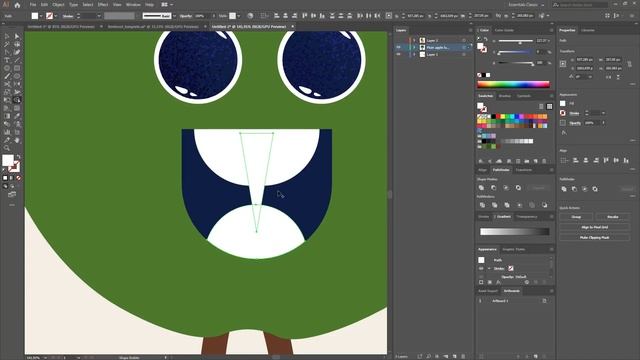Open the Window menu
Screen dimensions: 640x360
coord(133,5)
